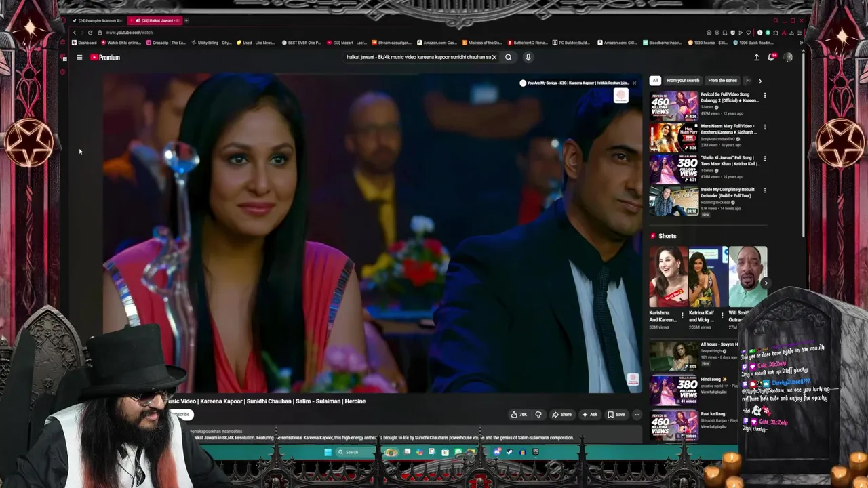Open the Amazon.com Cas bookmark
The width and height of the screenshot is (868, 488).
[x=437, y=43]
